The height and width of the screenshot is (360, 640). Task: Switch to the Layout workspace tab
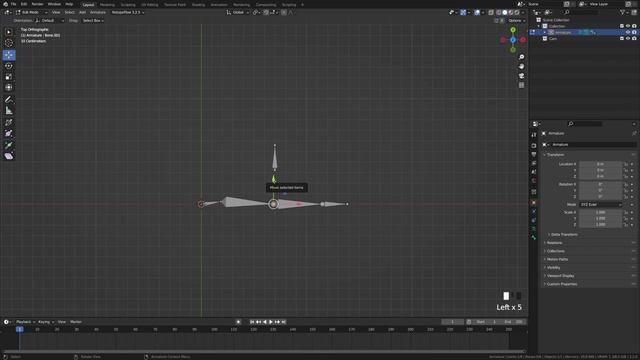(88, 4)
